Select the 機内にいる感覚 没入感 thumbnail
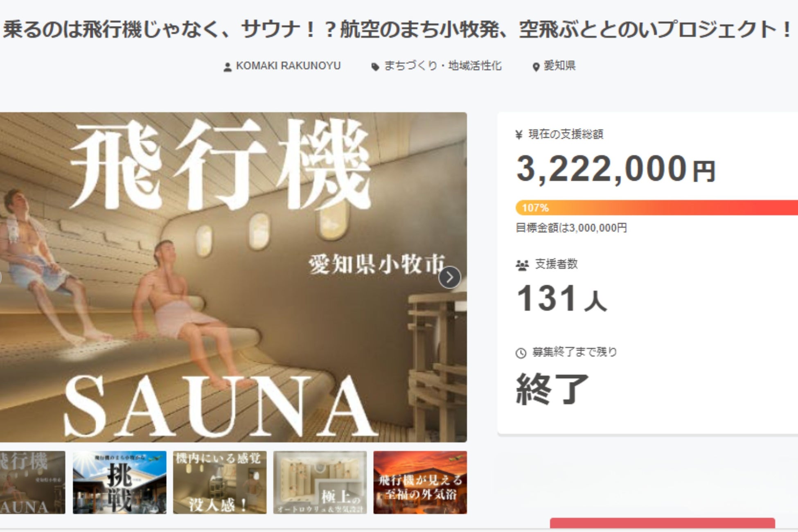Viewport: 798px width, 532px height. point(220,482)
